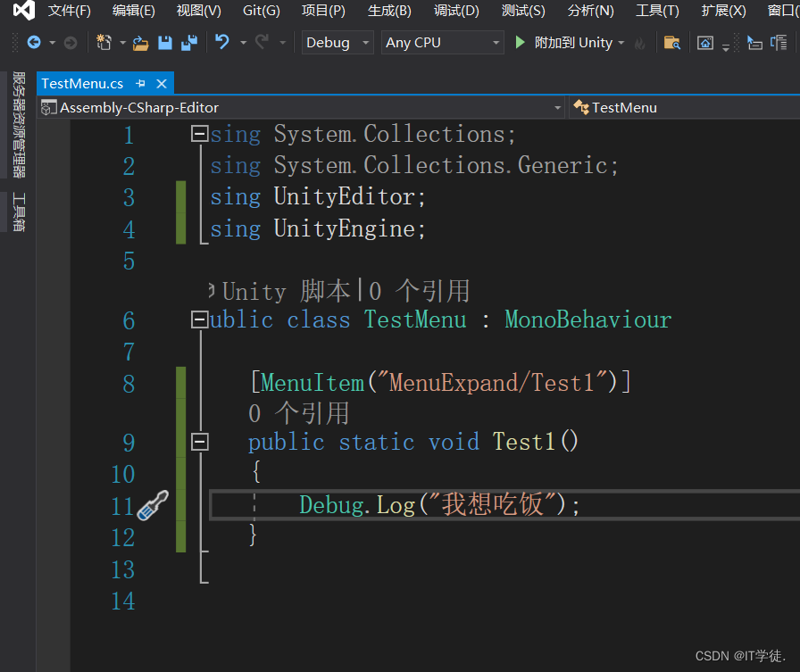Click the navigate backward arrow icon
The height and width of the screenshot is (672, 800).
pos(34,42)
